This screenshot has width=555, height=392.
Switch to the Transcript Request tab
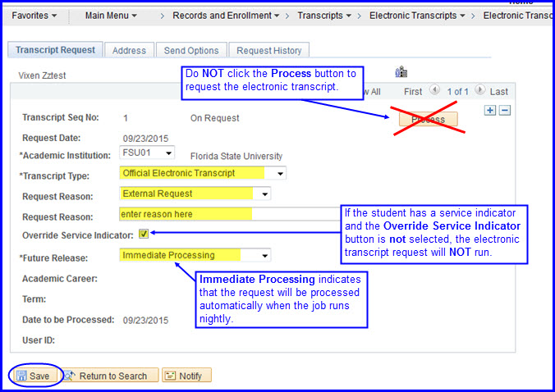click(55, 50)
